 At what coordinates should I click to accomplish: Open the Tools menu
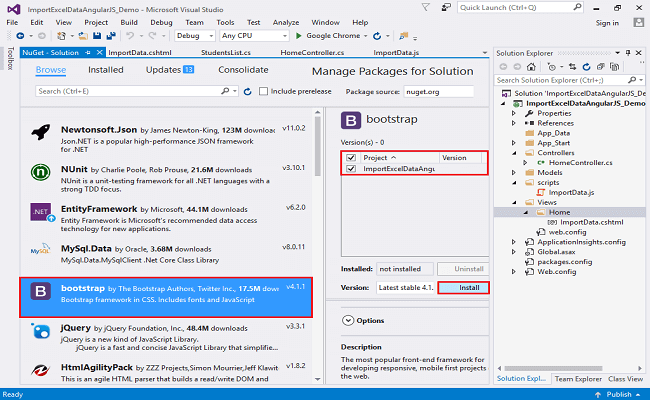click(225, 22)
